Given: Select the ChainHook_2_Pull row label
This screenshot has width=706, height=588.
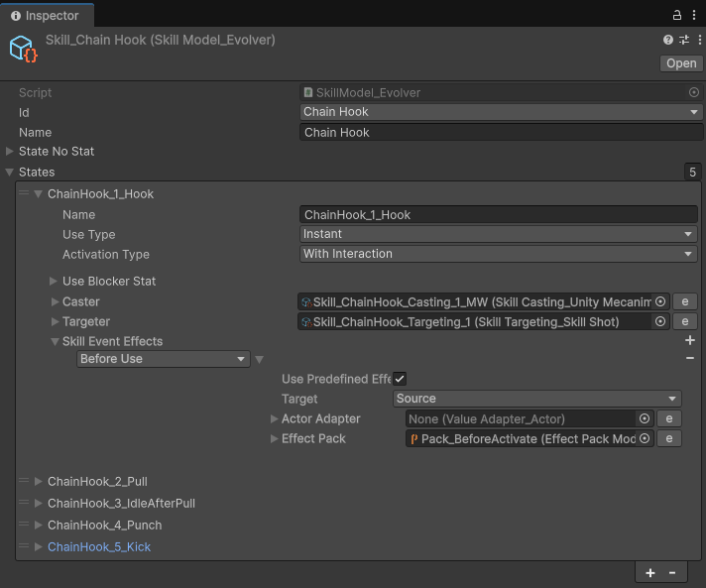Looking at the screenshot, I should [97, 481].
